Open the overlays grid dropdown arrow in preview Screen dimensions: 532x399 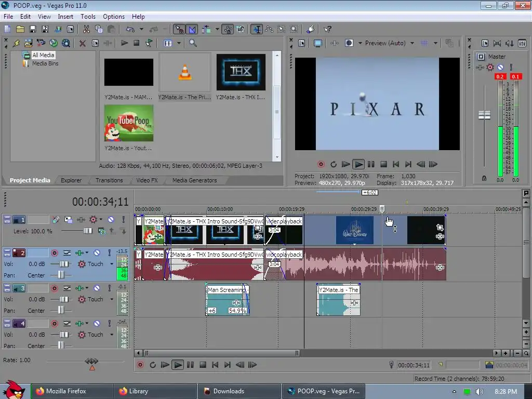click(435, 43)
